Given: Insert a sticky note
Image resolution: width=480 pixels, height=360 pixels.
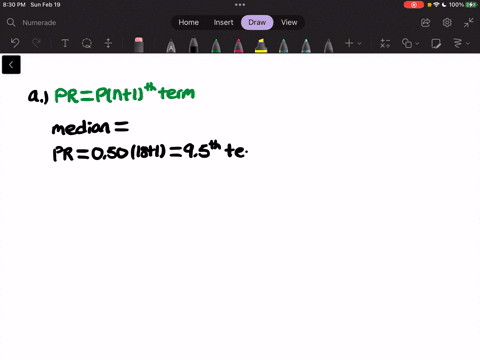Looking at the screenshot, I should pyautogui.click(x=436, y=43).
